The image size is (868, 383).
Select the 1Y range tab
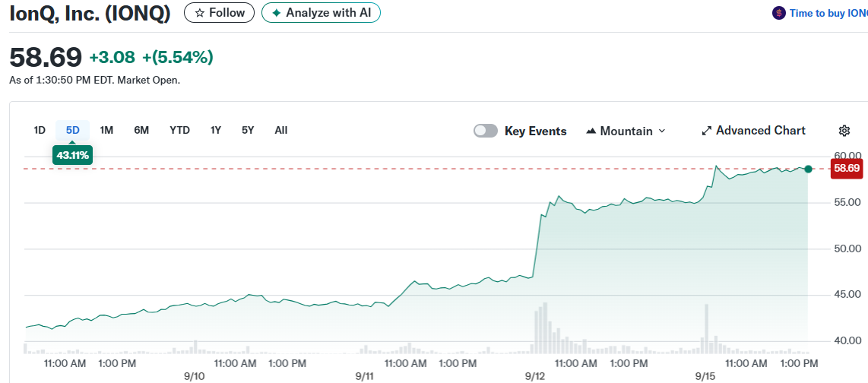(x=216, y=131)
